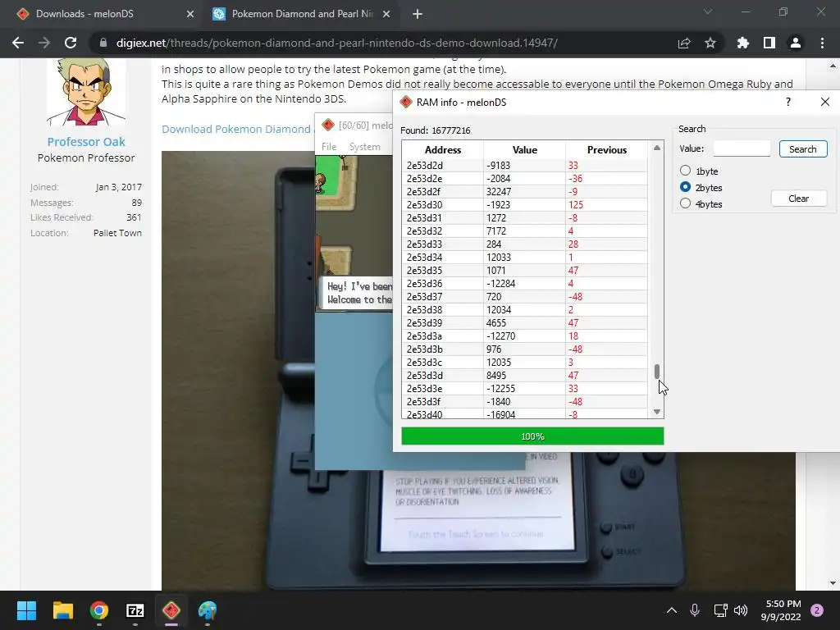Image resolution: width=840 pixels, height=630 pixels.
Task: Open the Chrome extensions puzzle icon
Action: click(743, 43)
